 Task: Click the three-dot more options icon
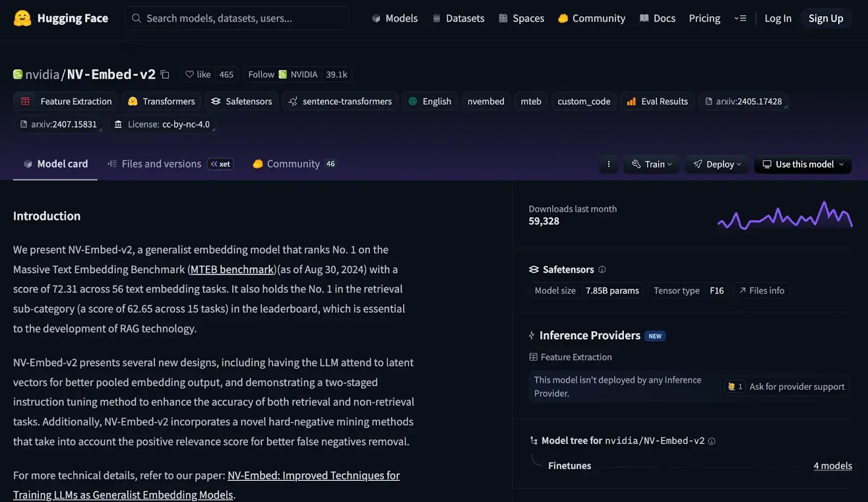coord(609,164)
